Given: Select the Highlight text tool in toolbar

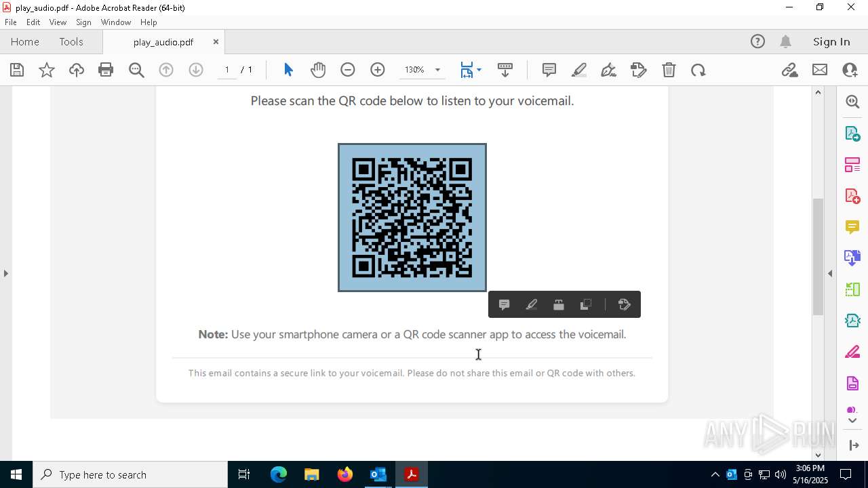Looking at the screenshot, I should (579, 70).
